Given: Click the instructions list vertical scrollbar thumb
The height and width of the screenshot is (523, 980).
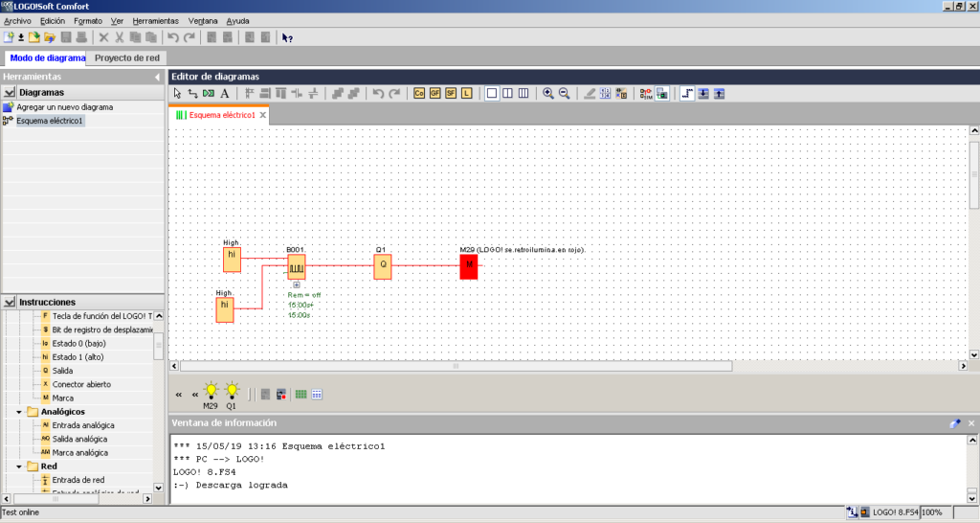Looking at the screenshot, I should point(158,347).
